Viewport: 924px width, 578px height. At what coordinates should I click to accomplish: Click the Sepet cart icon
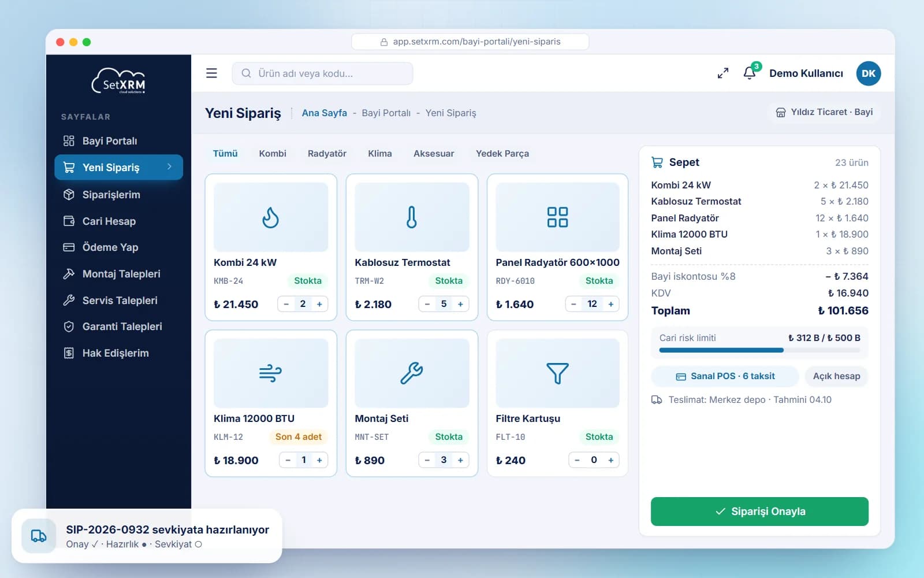tap(657, 162)
